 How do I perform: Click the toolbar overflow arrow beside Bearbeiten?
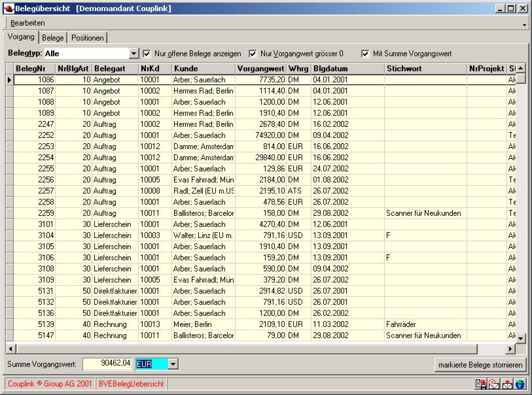[x=524, y=24]
